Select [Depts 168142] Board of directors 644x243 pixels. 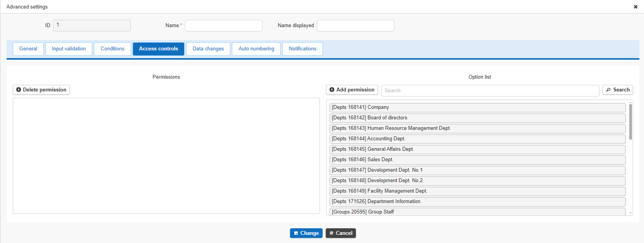[477, 118]
